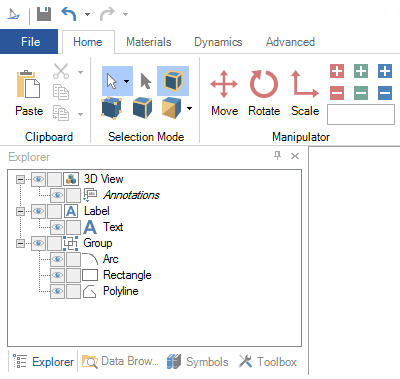This screenshot has height=379, width=400.
Task: Switch to the Toolbox panel
Action: click(268, 362)
